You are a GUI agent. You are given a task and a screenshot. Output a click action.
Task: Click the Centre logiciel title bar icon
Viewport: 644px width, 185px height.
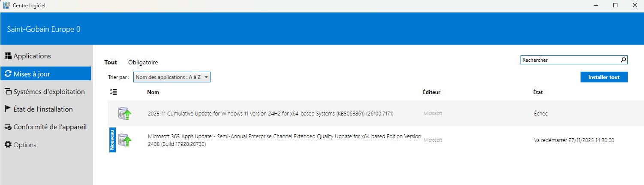[6, 6]
